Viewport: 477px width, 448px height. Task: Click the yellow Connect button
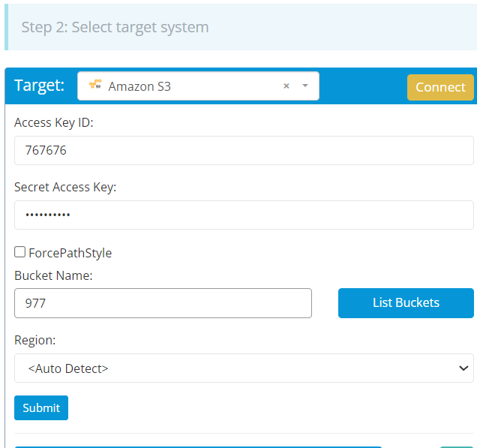(x=440, y=87)
